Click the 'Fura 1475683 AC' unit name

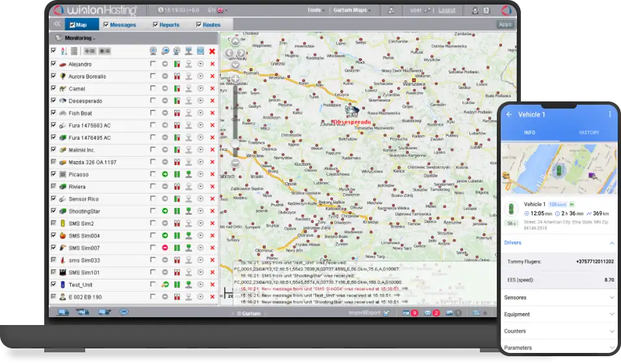coord(90,125)
